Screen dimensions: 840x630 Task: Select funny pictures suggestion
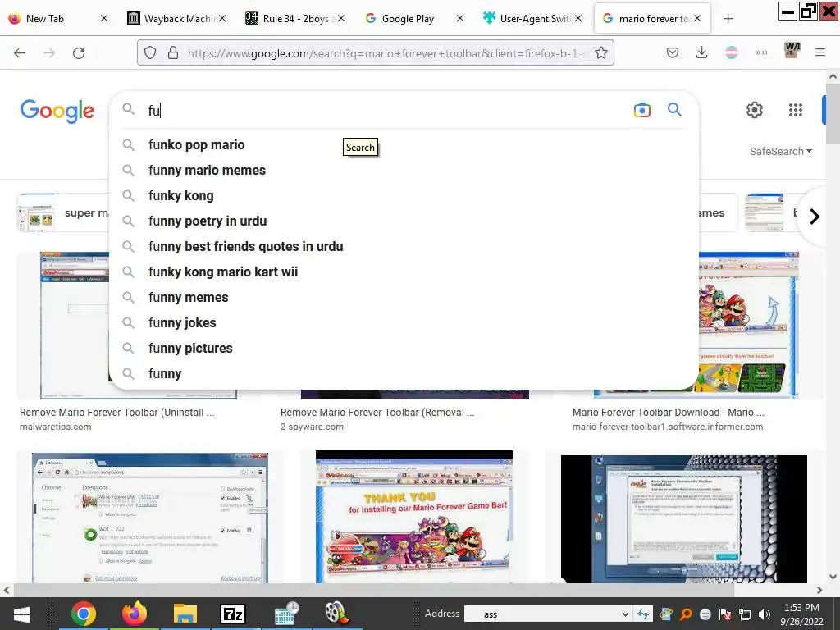tap(404, 348)
